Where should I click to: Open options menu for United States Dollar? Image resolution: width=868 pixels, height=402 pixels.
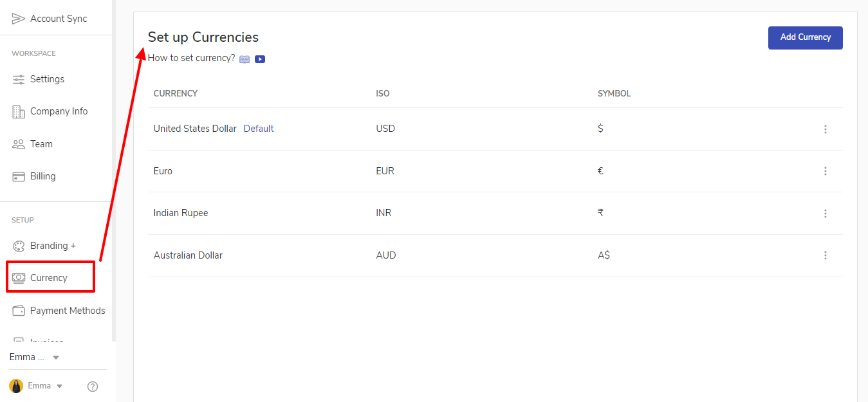pos(826,129)
